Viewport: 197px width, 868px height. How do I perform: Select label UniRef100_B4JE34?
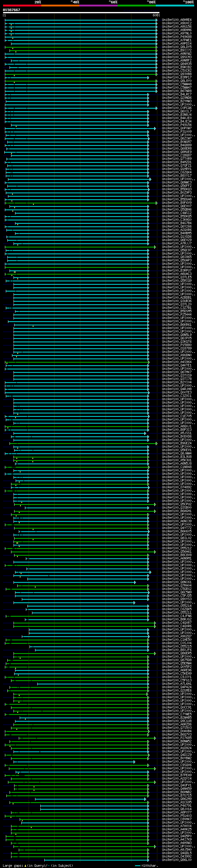(177, 122)
